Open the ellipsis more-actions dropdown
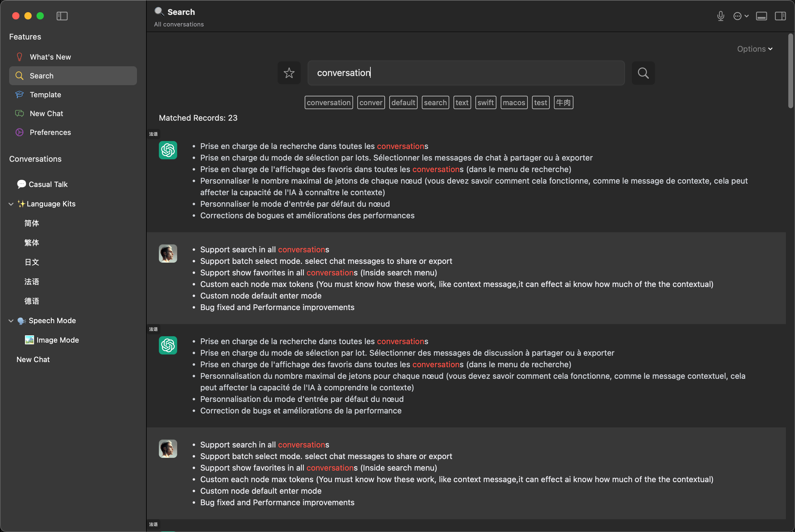This screenshot has width=795, height=532. (x=740, y=16)
